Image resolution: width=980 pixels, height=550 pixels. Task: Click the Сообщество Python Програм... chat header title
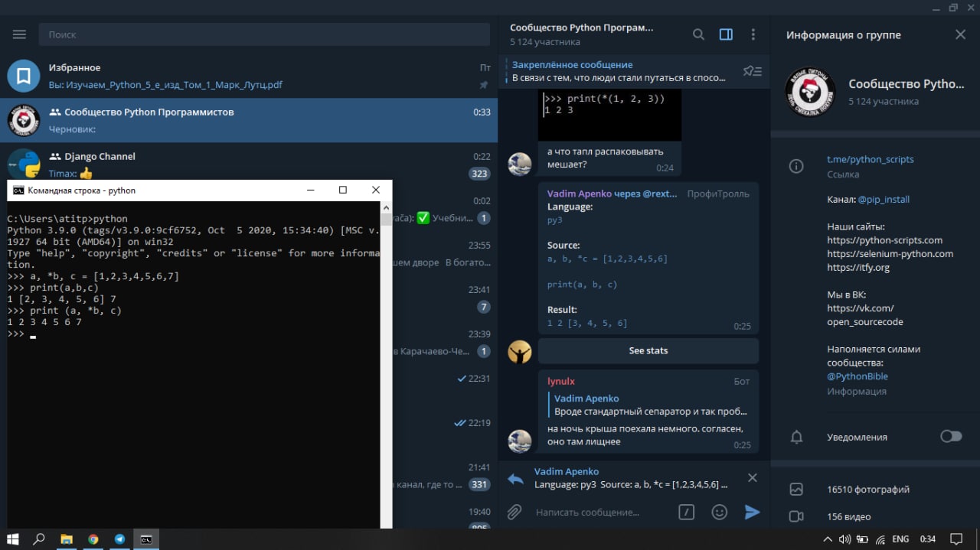pos(582,28)
